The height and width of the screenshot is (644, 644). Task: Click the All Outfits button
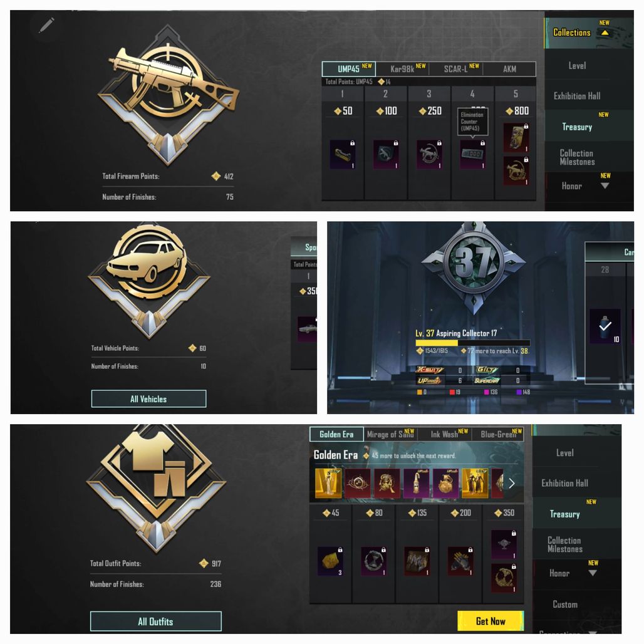click(x=155, y=621)
